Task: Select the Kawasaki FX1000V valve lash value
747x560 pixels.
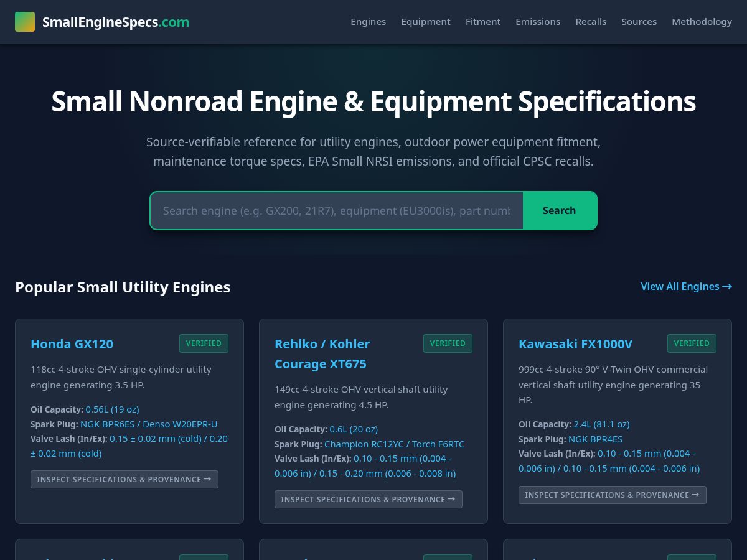Action: click(x=609, y=461)
